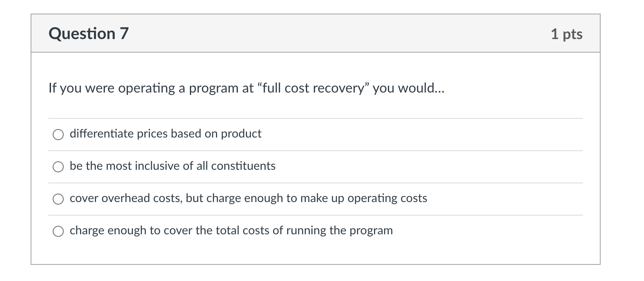
Task: Select the radio button for 'charge enough to cover total costs'
Action: pos(58,231)
